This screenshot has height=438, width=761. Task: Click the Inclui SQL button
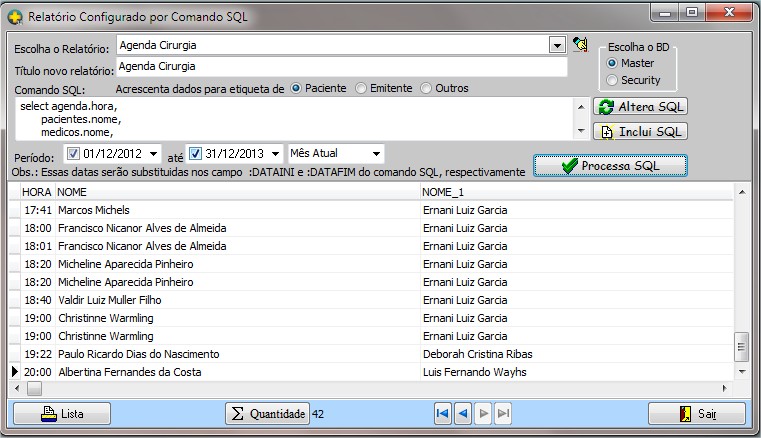click(641, 131)
